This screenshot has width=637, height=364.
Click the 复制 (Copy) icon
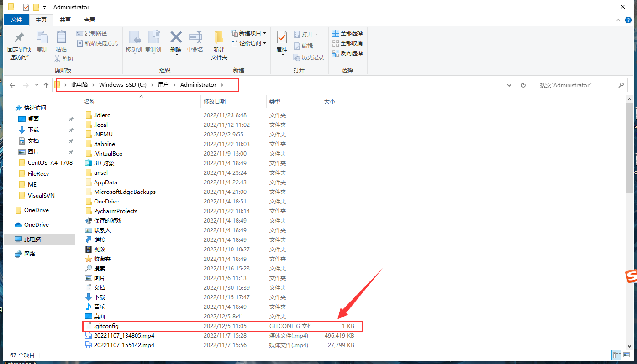pos(42,41)
